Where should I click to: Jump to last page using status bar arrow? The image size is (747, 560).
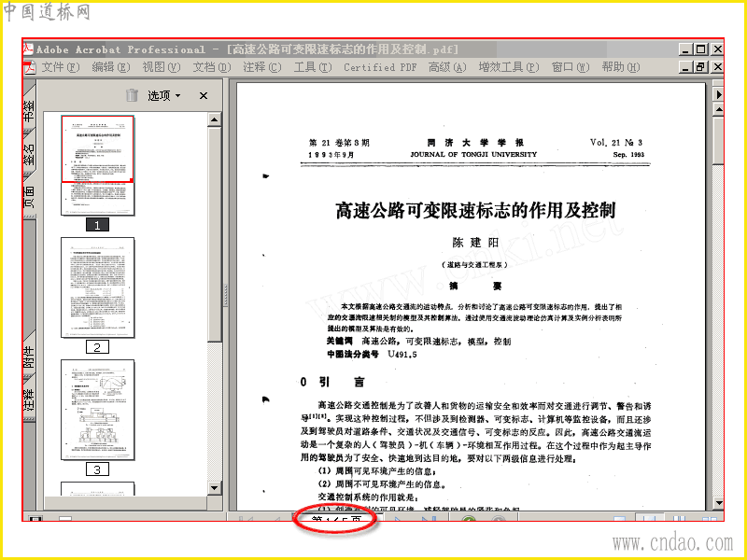(428, 518)
